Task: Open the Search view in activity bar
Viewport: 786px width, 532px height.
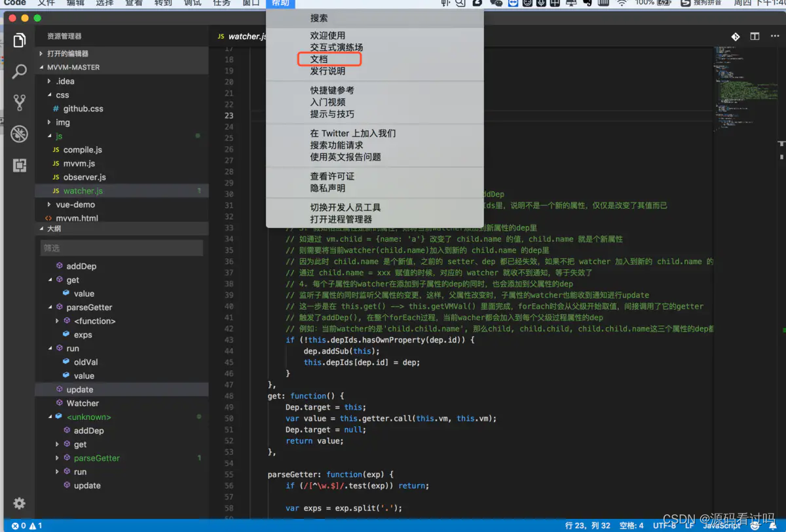Action: pyautogui.click(x=20, y=71)
